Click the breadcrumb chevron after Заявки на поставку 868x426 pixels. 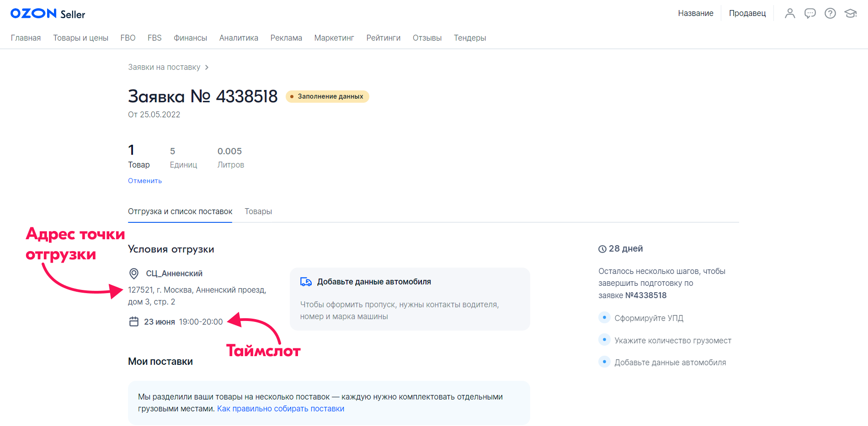pos(207,68)
